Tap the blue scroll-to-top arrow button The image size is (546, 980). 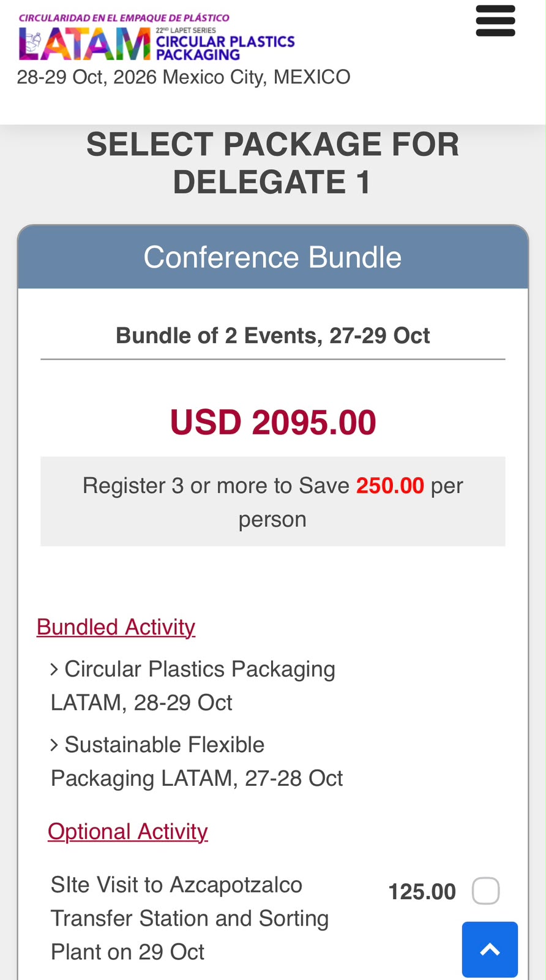pyautogui.click(x=490, y=949)
